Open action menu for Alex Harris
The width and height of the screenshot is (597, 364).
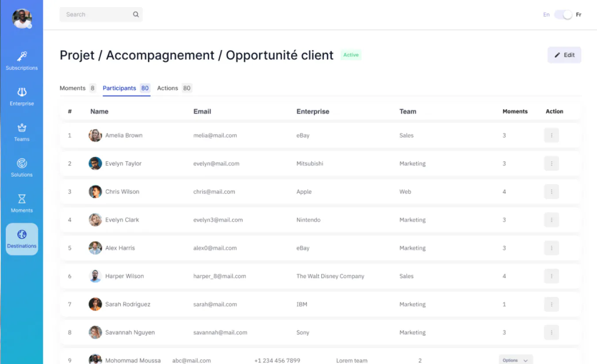tap(551, 248)
